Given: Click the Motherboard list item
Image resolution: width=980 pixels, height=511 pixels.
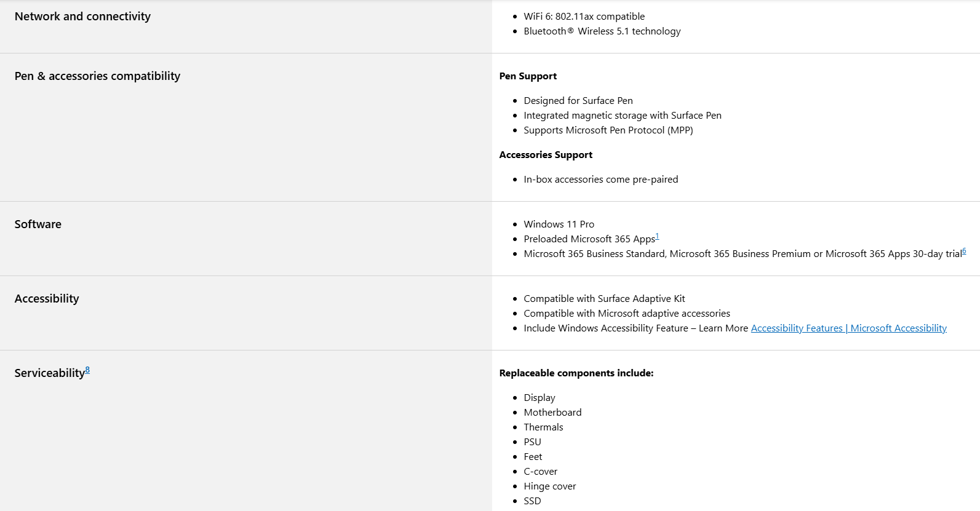Looking at the screenshot, I should [x=552, y=413].
